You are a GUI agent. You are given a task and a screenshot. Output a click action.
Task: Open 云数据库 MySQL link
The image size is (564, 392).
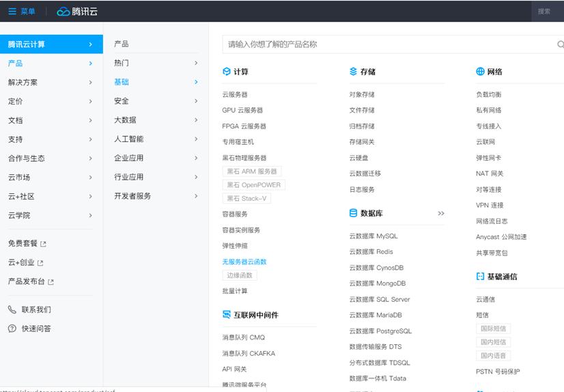[373, 236]
